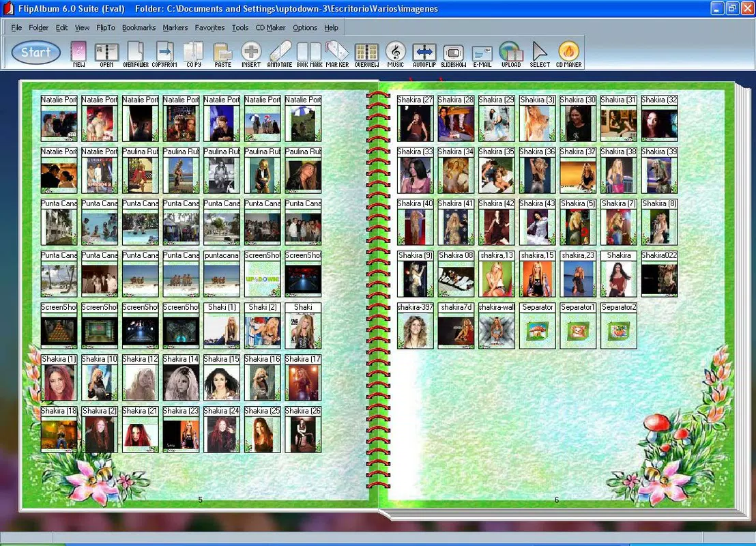The height and width of the screenshot is (546, 756).
Task: Flip back via page number 5
Action: (x=200, y=500)
